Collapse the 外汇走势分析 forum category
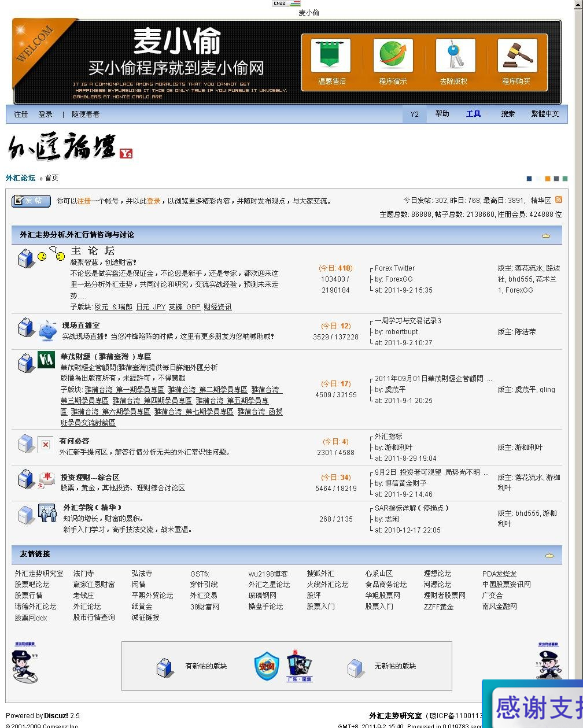 point(545,235)
